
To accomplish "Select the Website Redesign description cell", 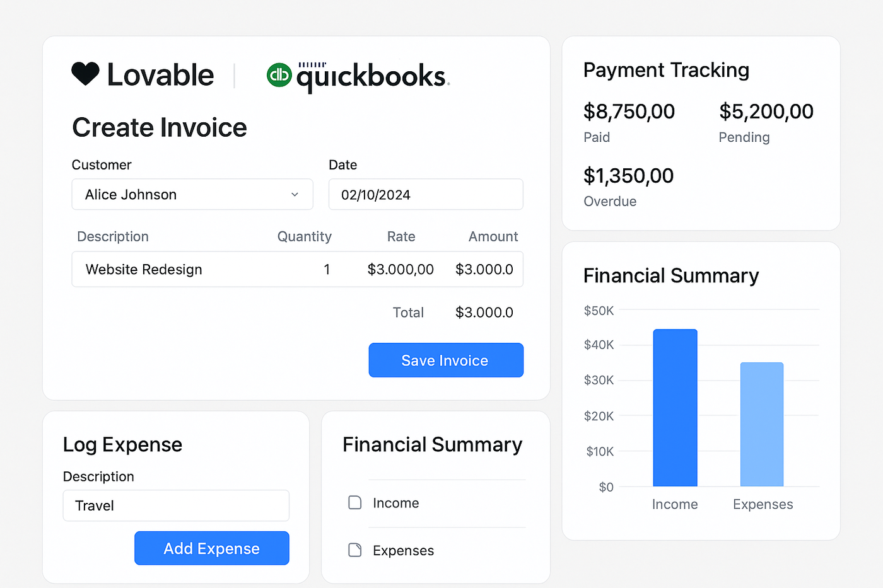I will point(144,270).
